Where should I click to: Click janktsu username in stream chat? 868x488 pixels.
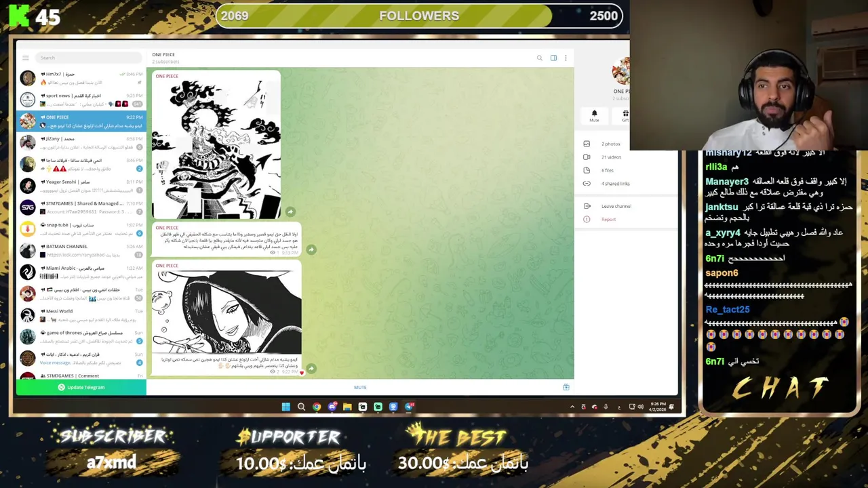722,207
